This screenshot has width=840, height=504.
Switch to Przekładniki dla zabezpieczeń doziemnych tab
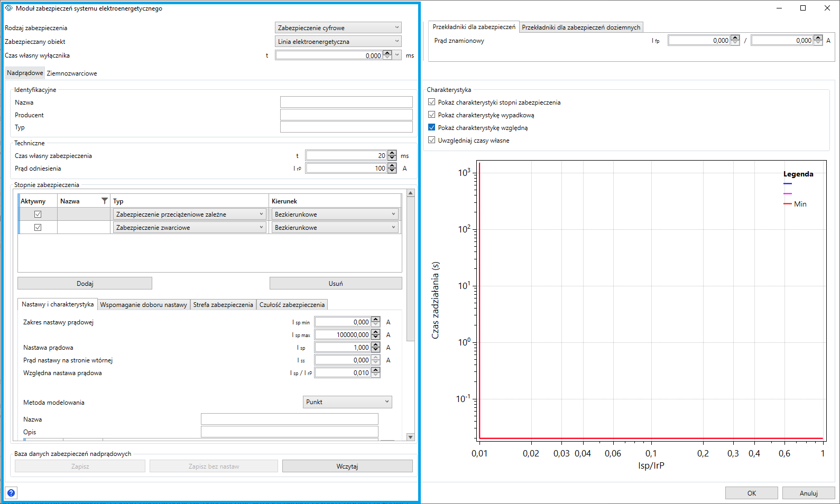pos(581,27)
